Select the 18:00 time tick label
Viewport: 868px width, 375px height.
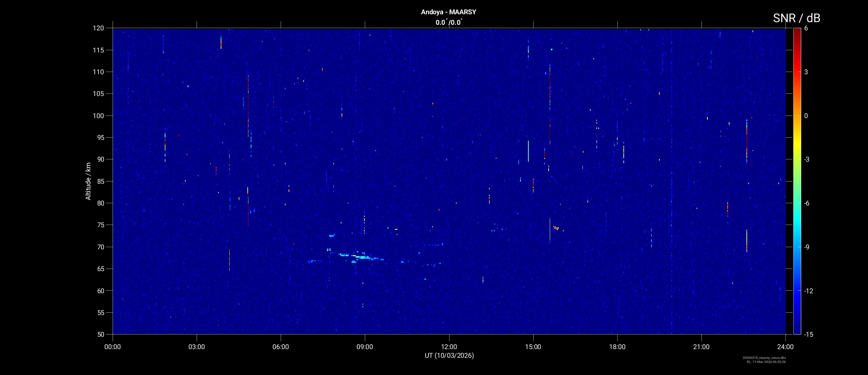[x=617, y=347]
